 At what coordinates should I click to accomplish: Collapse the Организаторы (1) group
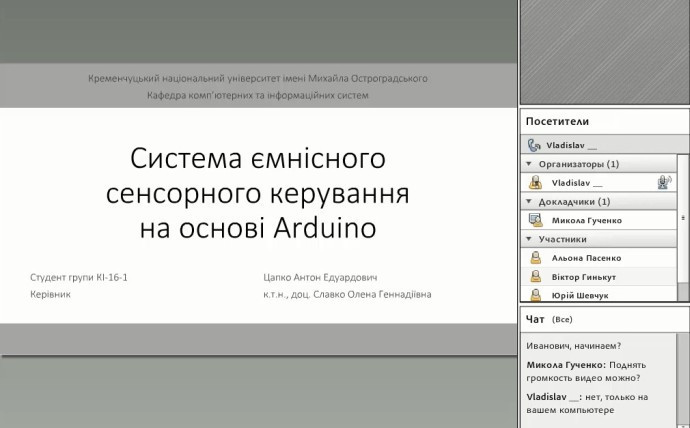coord(529,164)
